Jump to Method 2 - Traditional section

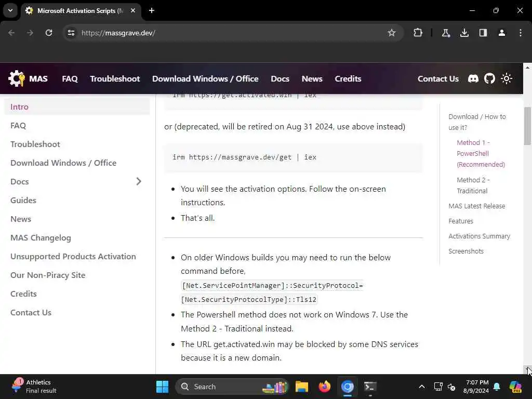(473, 185)
